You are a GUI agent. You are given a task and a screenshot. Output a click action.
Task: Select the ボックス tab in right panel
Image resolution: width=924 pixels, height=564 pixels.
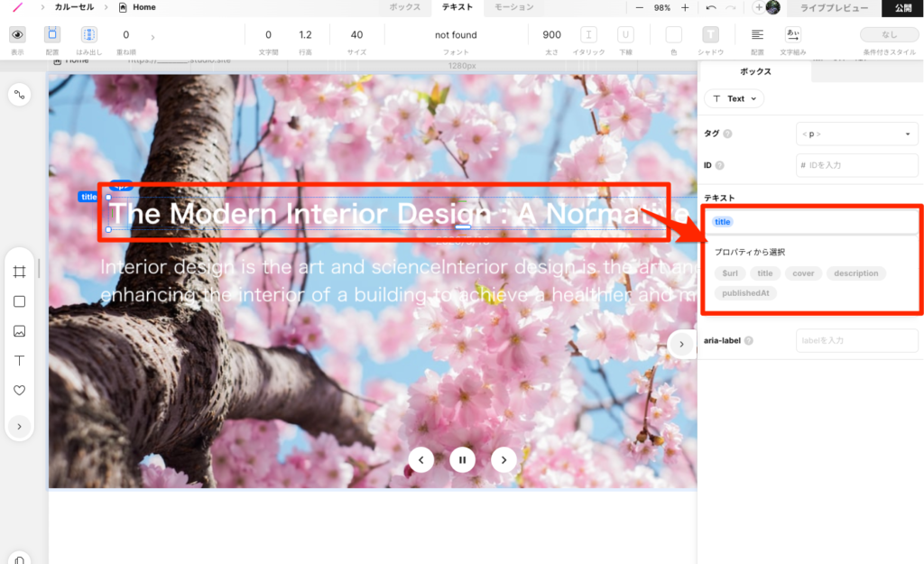[755, 71]
